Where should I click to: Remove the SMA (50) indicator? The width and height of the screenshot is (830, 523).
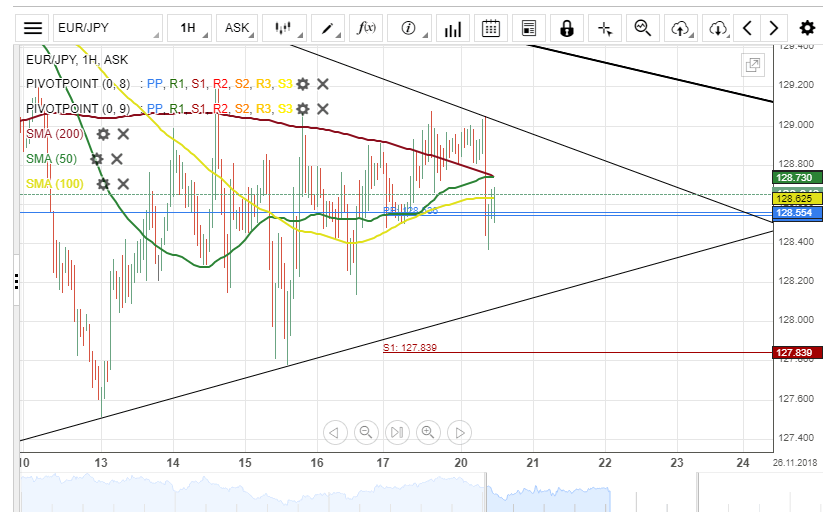click(116, 159)
